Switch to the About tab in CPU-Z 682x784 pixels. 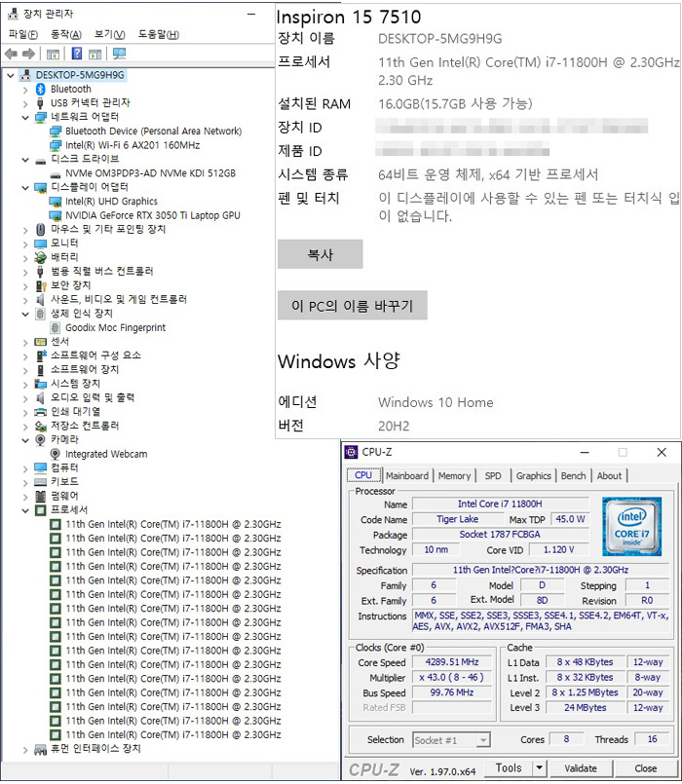(609, 476)
